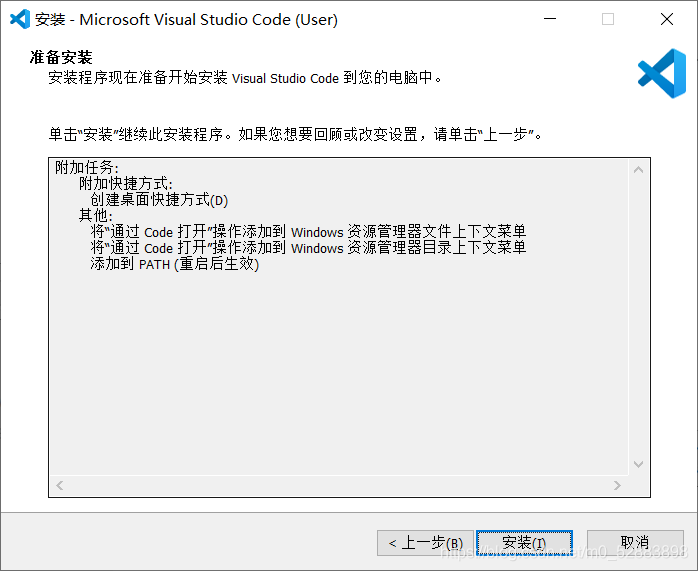Click the large VS Code logo
Viewport: 698px width, 571px height.
click(x=662, y=73)
